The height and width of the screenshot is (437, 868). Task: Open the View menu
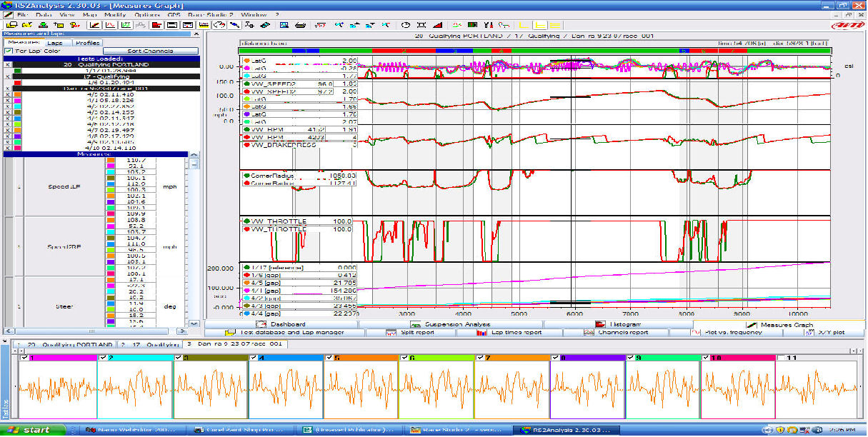coord(67,14)
